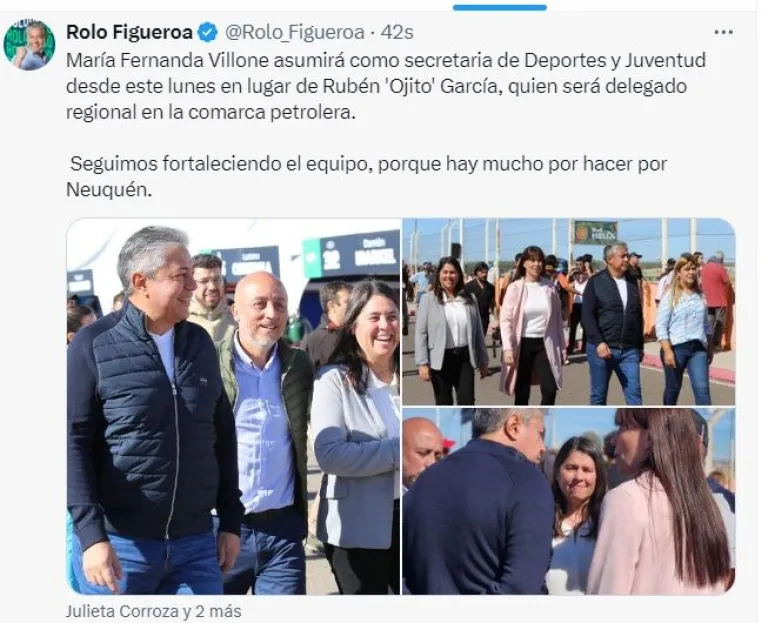Screen dimensions: 768x623
Task: Click the Rolo Figueroa display name
Action: pyautogui.click(x=129, y=32)
